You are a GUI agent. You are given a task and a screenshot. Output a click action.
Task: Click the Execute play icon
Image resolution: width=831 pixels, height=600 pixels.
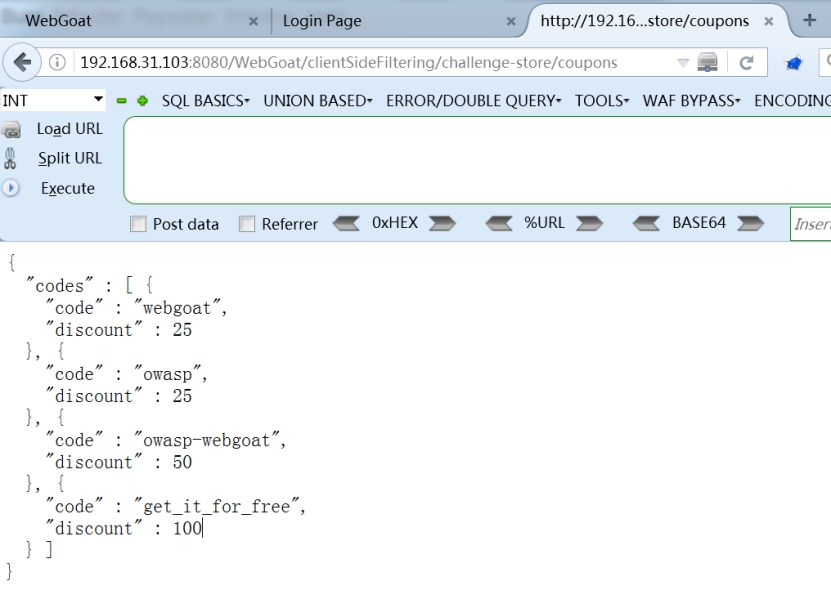click(x=11, y=188)
